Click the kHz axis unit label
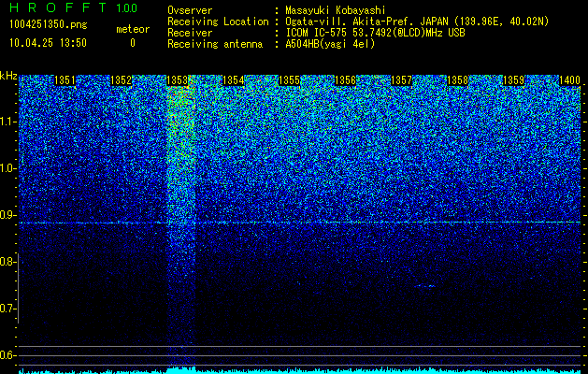The width and height of the screenshot is (588, 374). [8, 76]
